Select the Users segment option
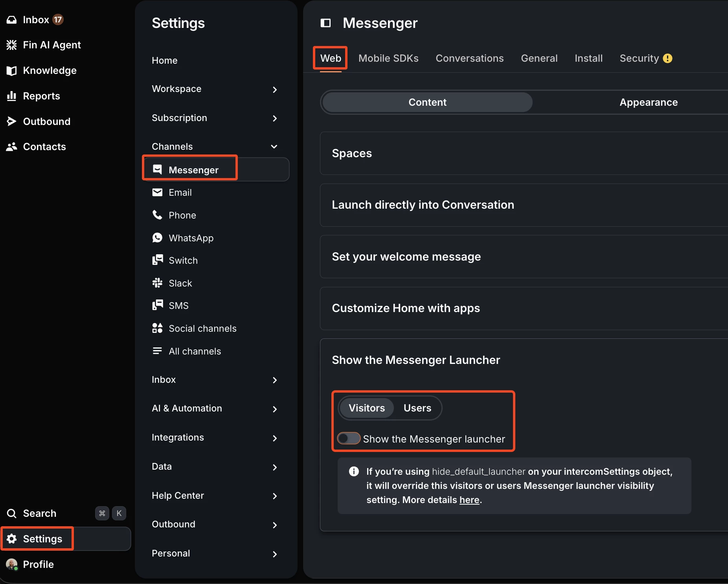Viewport: 728px width, 584px height. click(x=417, y=408)
